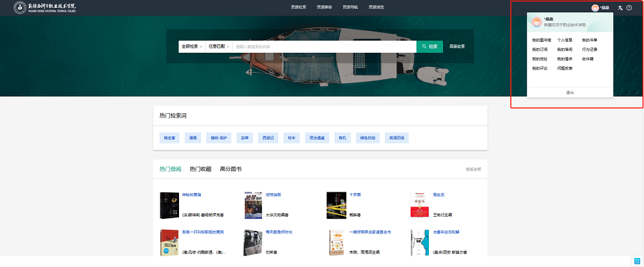Switch to the 高分图书 tab
Screen dimensions: 644x267
click(231, 169)
